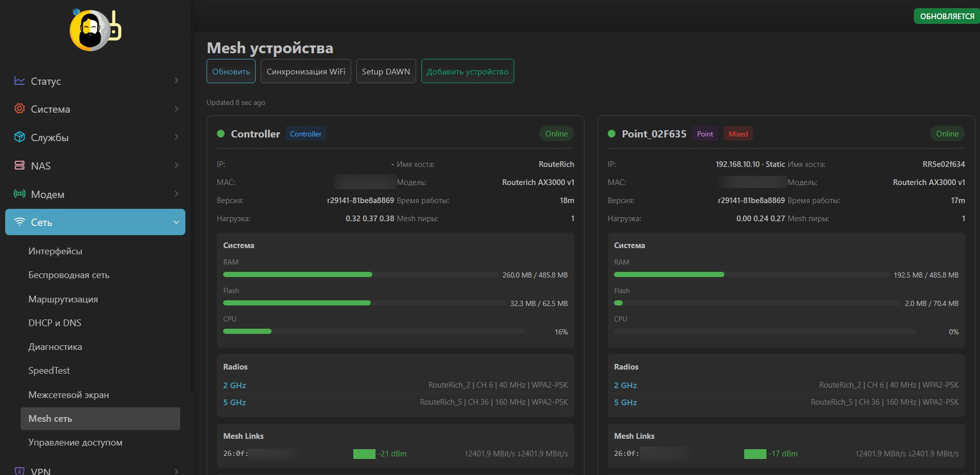Click the Mesh устройства page heading
The width and height of the screenshot is (980, 475).
point(270,48)
